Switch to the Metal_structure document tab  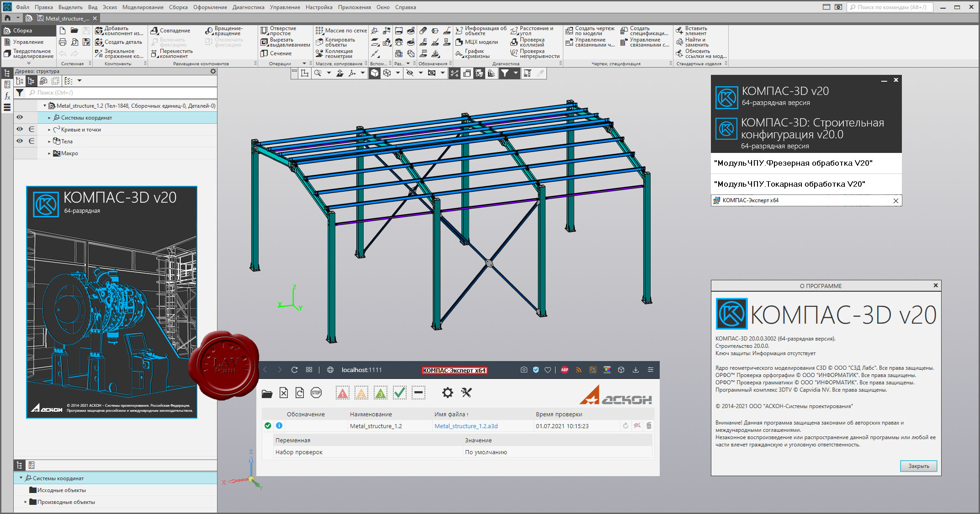67,18
